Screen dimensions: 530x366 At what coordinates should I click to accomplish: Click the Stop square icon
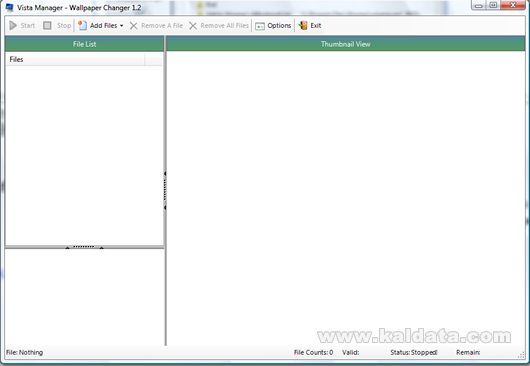click(47, 25)
